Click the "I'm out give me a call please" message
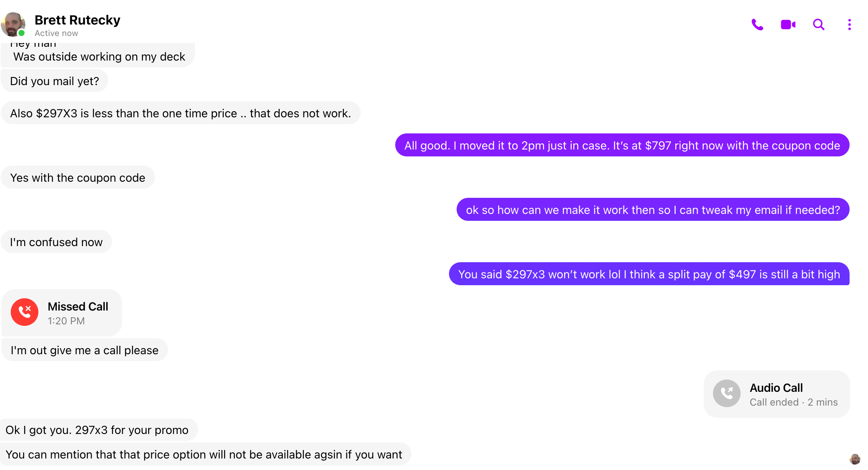The width and height of the screenshot is (868, 470). (84, 350)
